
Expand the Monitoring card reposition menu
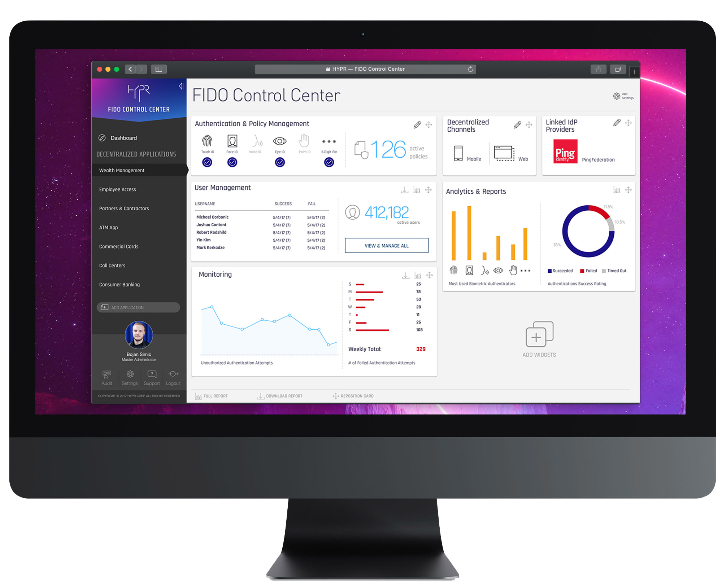click(x=432, y=274)
